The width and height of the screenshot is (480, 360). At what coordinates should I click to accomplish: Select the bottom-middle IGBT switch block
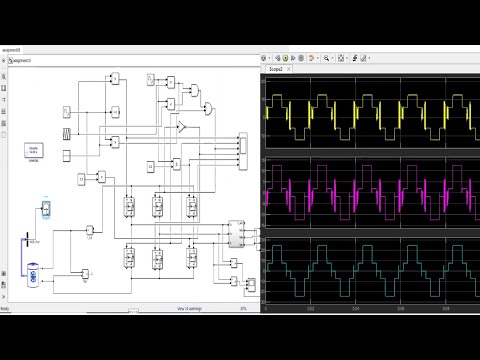click(x=157, y=259)
